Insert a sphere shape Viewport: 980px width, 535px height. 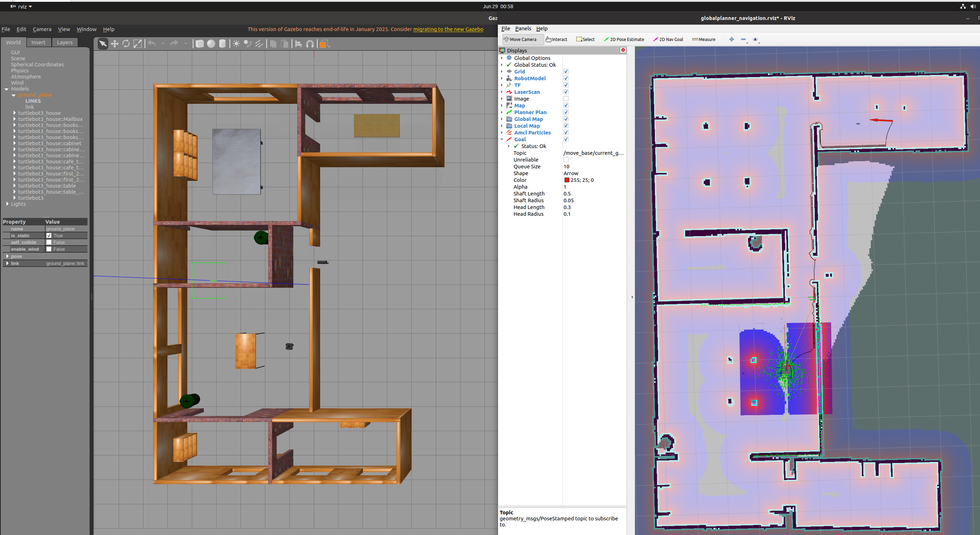[211, 44]
